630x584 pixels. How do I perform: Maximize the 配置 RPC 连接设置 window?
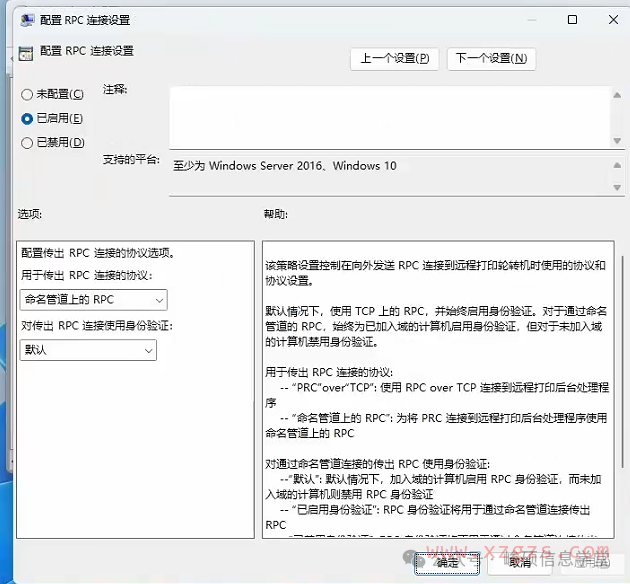pyautogui.click(x=572, y=20)
